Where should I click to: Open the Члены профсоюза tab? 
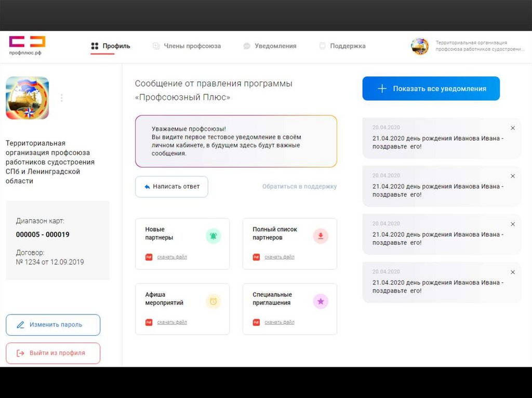187,46
